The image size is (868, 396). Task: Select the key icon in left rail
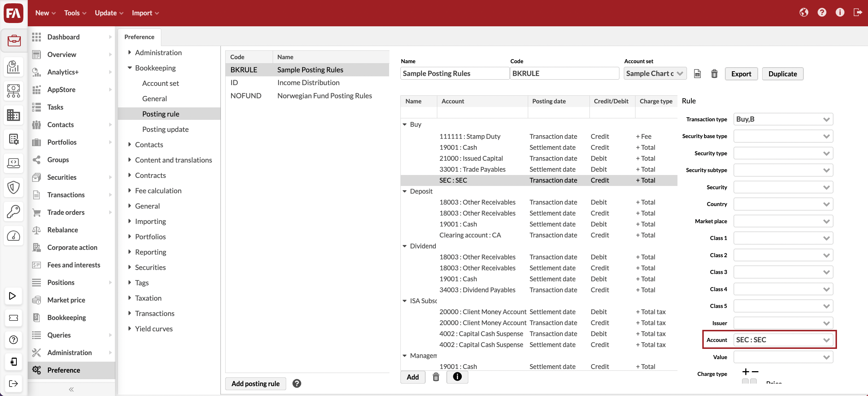coord(14,212)
